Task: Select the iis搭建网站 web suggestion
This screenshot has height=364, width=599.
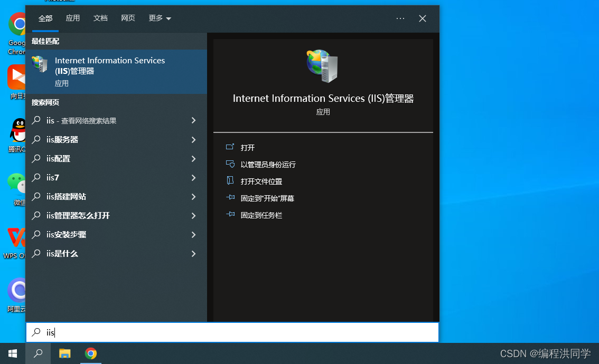Action: pyautogui.click(x=66, y=197)
